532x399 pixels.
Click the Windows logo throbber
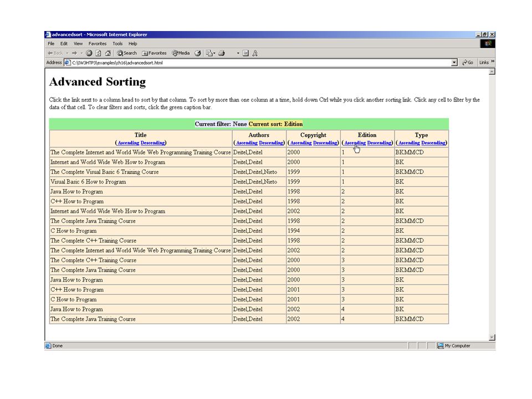pos(488,43)
